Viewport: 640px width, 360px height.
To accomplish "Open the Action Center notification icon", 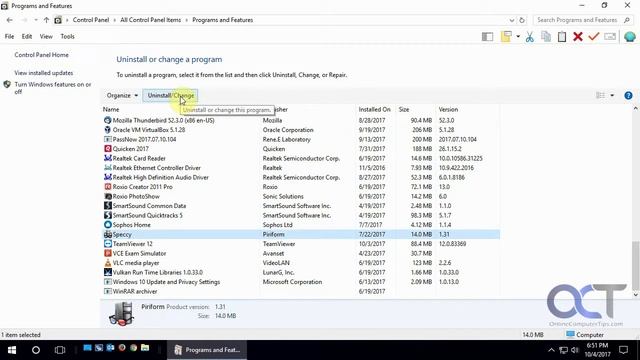I will pos(623,350).
